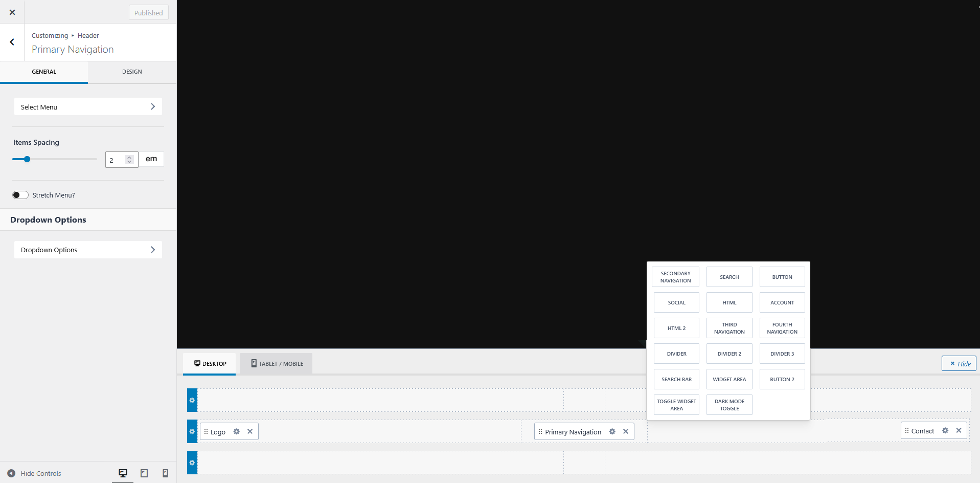Switch to the Design tab

point(132,72)
